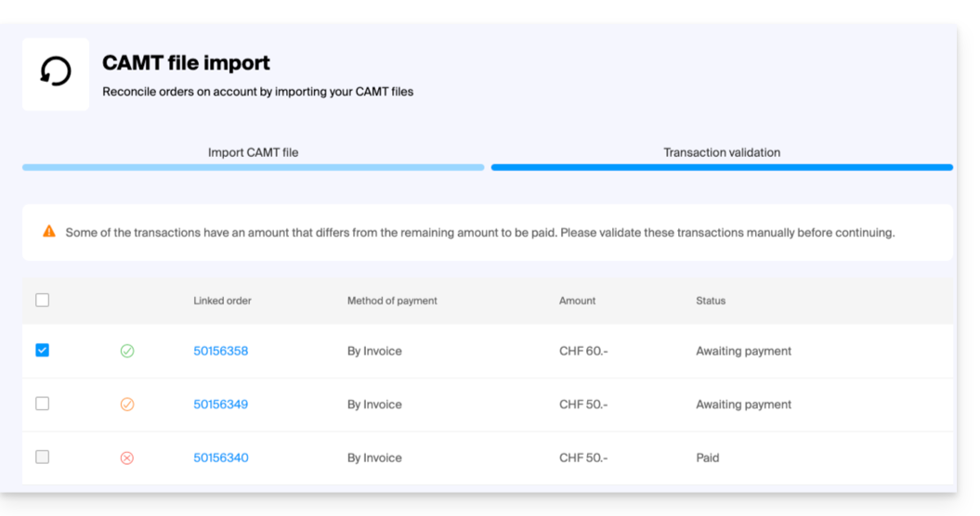980x516 pixels.
Task: Select the Transaction validation step
Action: pyautogui.click(x=721, y=152)
